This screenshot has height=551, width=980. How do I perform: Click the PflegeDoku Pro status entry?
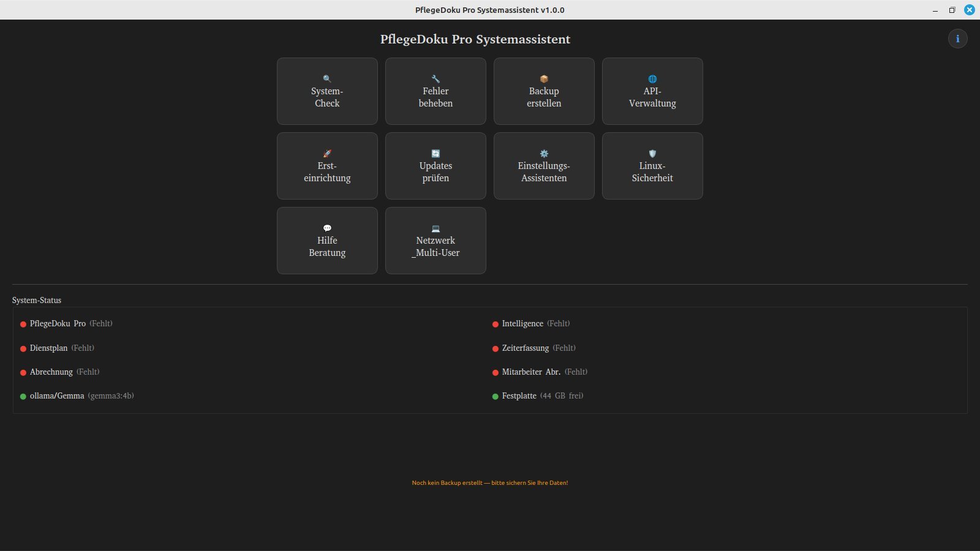(66, 323)
